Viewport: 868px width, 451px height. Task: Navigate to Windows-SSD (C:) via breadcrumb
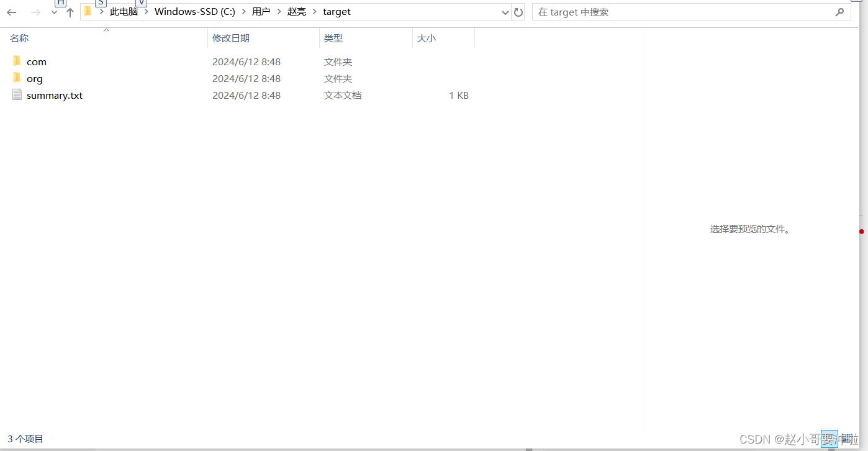tap(195, 11)
